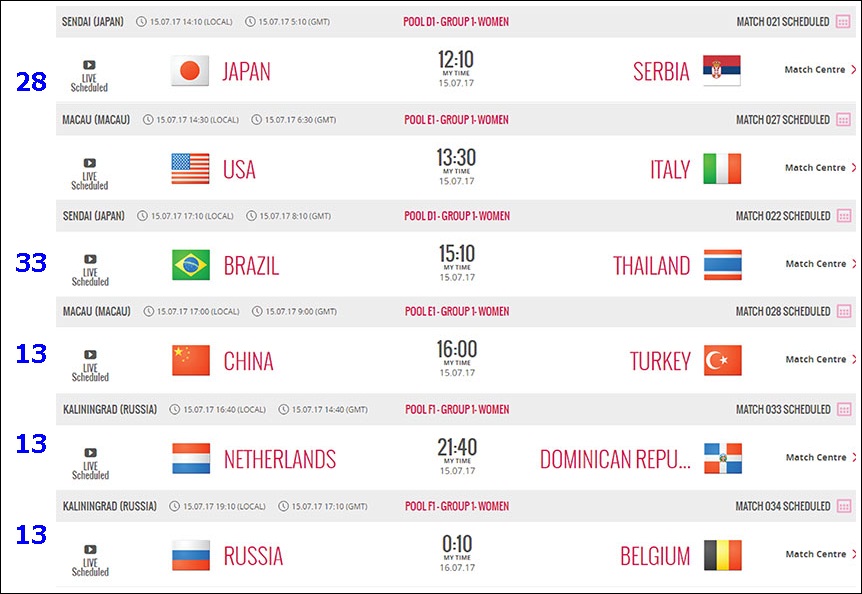Select the Brazil flag thumbnail

191,265
